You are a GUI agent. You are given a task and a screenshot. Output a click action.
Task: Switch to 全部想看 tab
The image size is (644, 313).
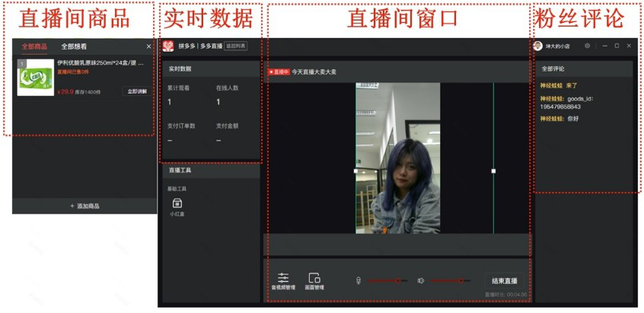coord(74,46)
